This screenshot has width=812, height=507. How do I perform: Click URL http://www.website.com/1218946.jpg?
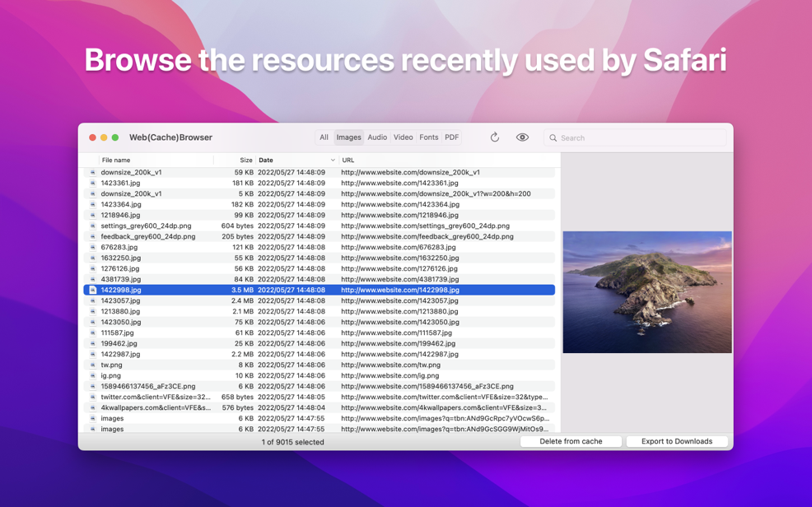click(399, 215)
